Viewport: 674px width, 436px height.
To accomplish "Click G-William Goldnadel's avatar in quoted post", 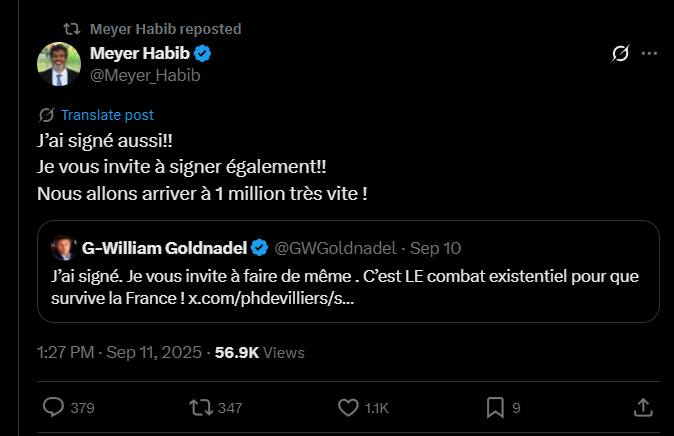I will (x=62, y=248).
